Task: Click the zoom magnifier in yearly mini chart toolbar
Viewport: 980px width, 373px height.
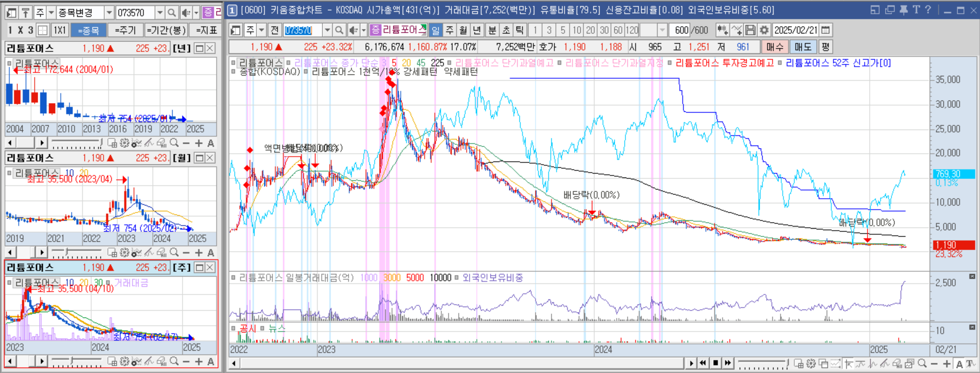Action: click(174, 143)
